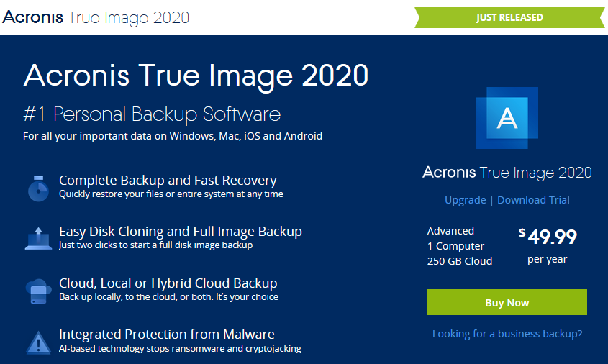Click the #1 Personal Backup Software subtitle
The image size is (608, 364).
152,114
